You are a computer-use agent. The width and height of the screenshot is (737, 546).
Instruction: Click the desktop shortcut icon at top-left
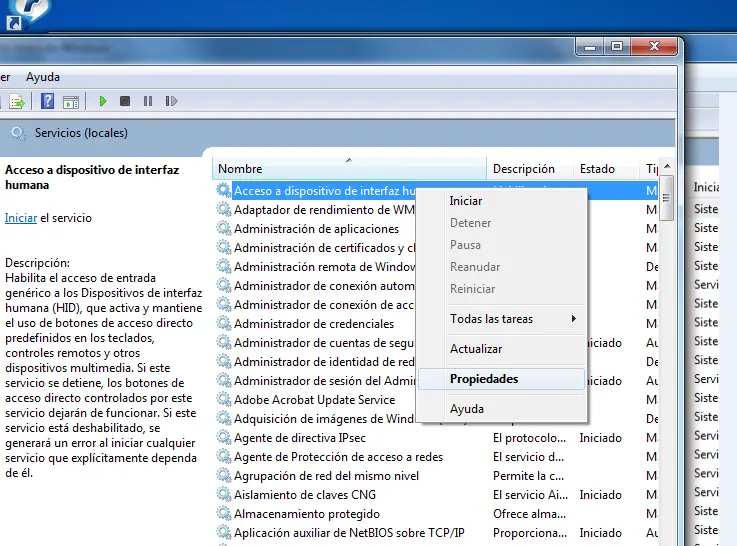(26, 14)
